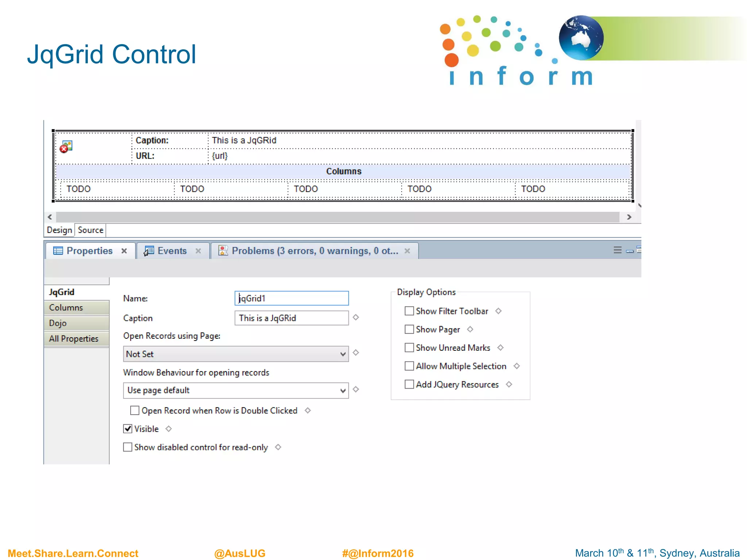This screenshot has height=560, width=747.
Task: Click the diamond beside the Visible checkbox
Action: coord(169,429)
